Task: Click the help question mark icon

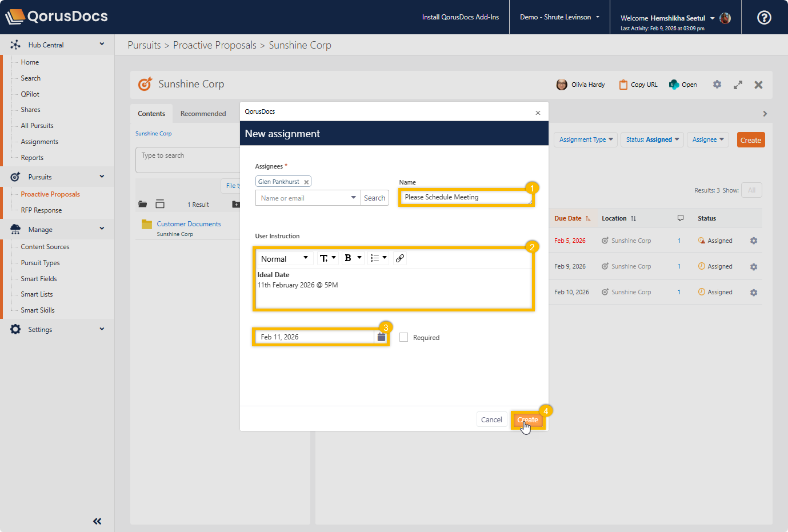Action: [764, 18]
